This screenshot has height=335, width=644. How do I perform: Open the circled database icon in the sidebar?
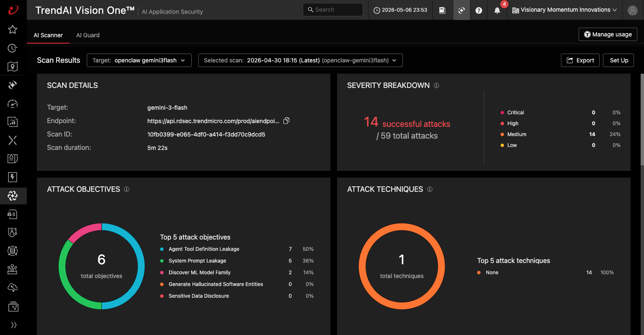coord(13,251)
